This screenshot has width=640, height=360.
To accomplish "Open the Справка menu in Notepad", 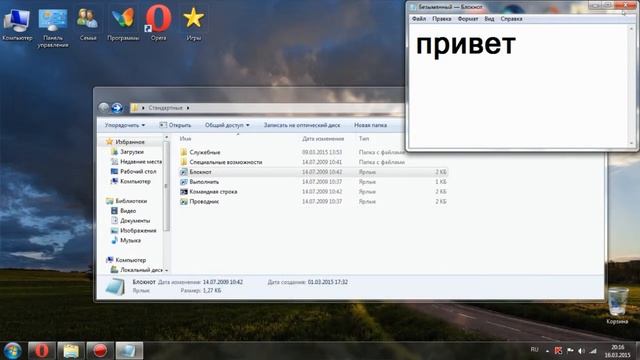I will pyautogui.click(x=511, y=19).
